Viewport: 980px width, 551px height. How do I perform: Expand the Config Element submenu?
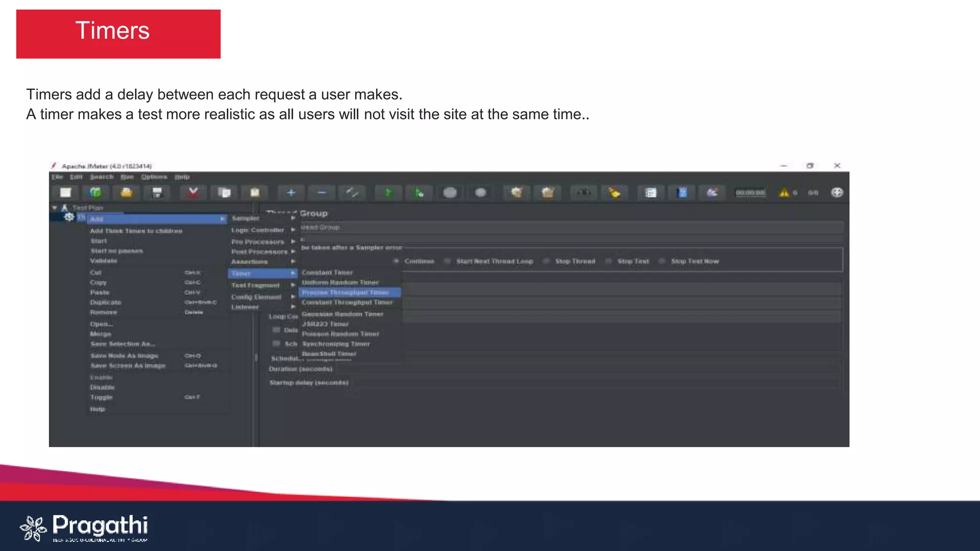tap(263, 297)
